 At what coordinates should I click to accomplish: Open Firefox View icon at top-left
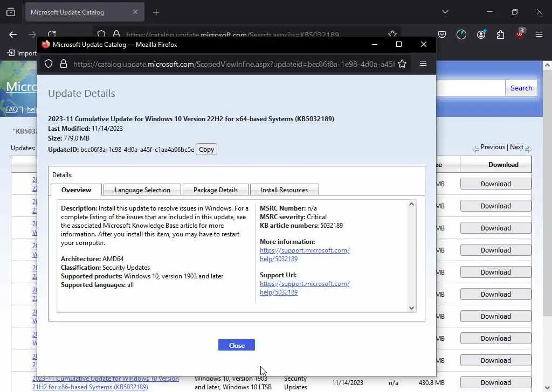click(x=11, y=12)
